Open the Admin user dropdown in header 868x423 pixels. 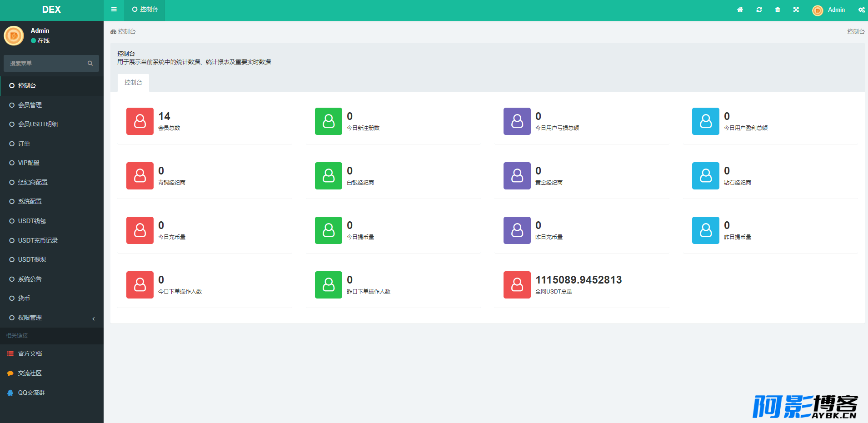point(829,10)
